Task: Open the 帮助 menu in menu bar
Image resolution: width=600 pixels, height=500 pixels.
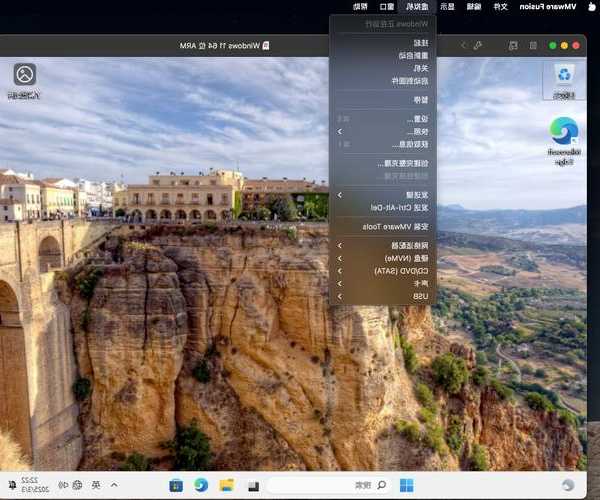Action: click(360, 7)
